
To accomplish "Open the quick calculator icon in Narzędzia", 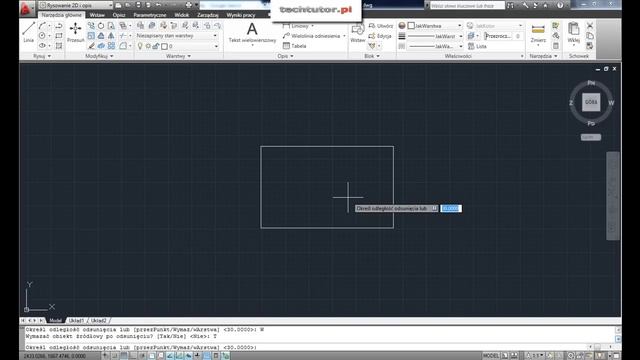I will point(556,46).
